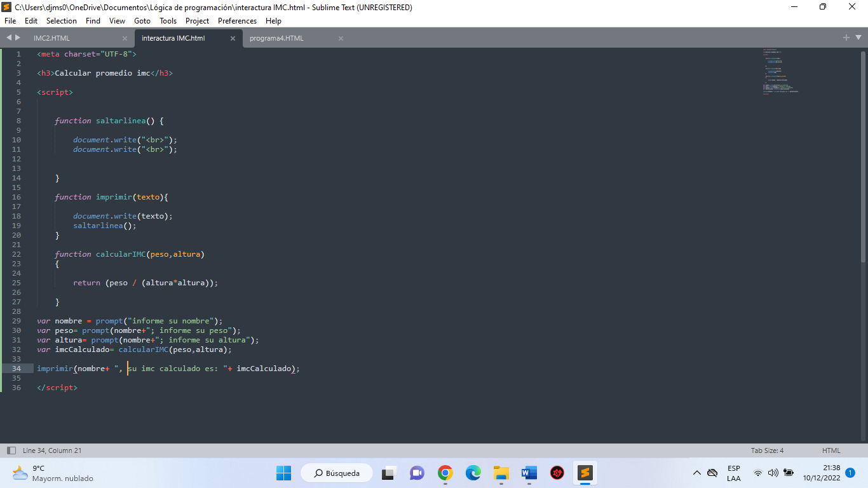Open the Tools menu
Image resolution: width=868 pixels, height=488 pixels.
tap(168, 21)
